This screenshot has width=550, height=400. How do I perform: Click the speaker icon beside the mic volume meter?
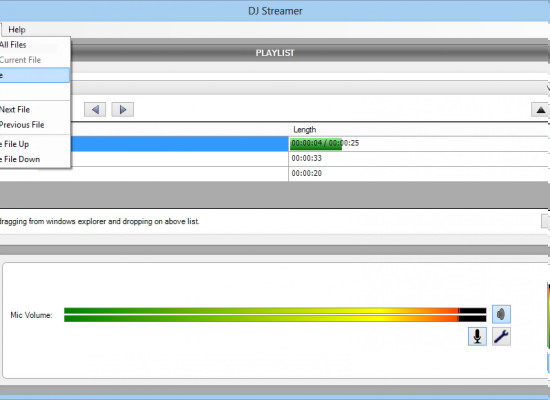[501, 314]
